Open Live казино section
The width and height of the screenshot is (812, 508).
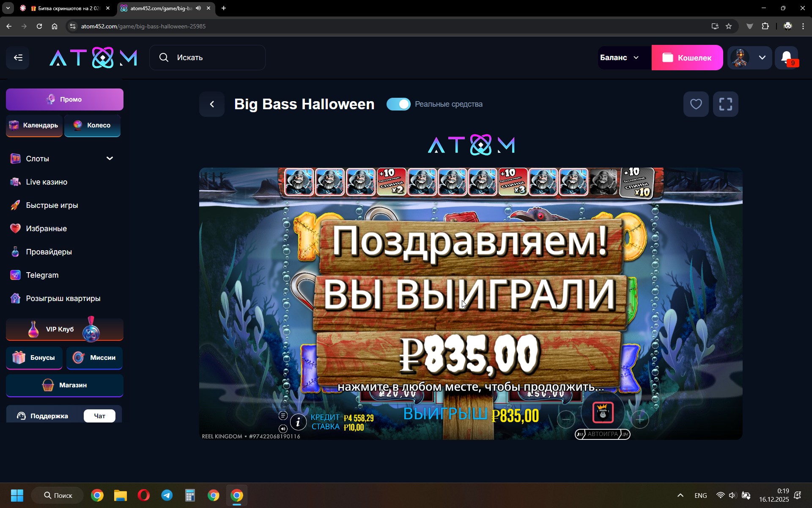47,182
